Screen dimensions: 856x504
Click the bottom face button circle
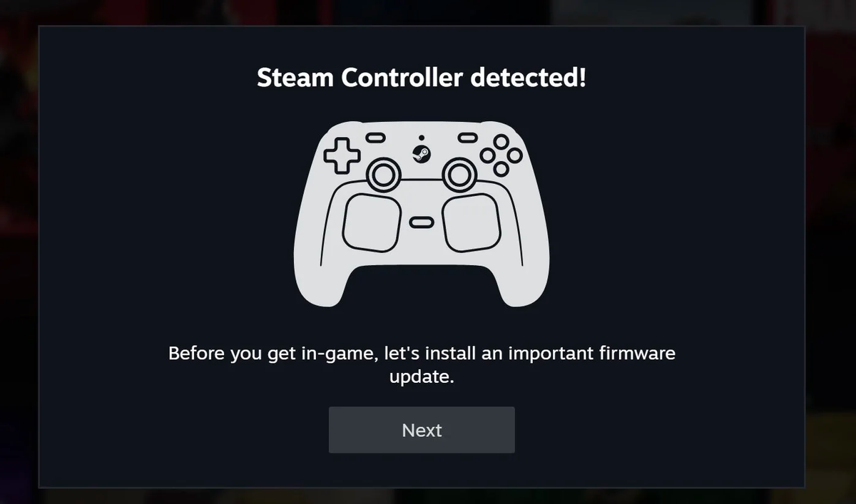pos(501,169)
